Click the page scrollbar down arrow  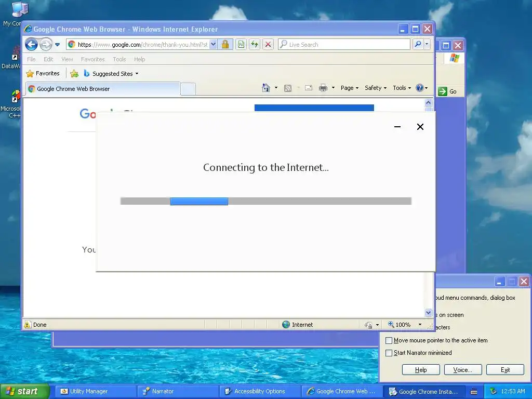coord(428,312)
